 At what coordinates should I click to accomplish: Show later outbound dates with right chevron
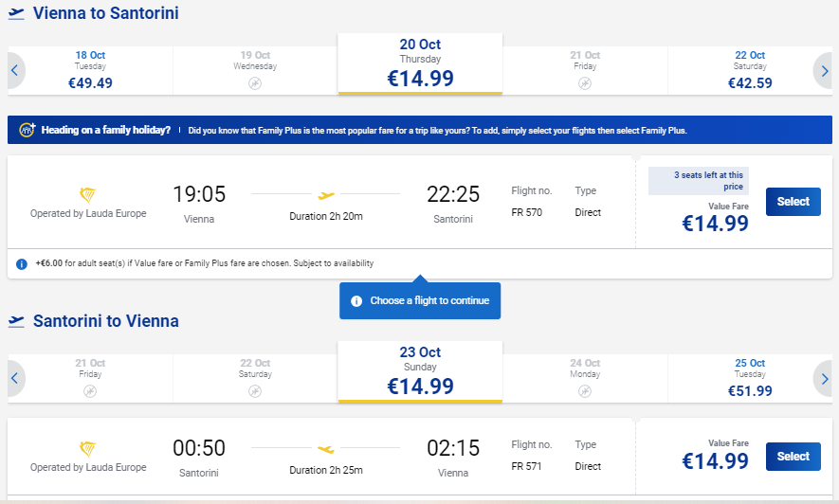point(824,70)
